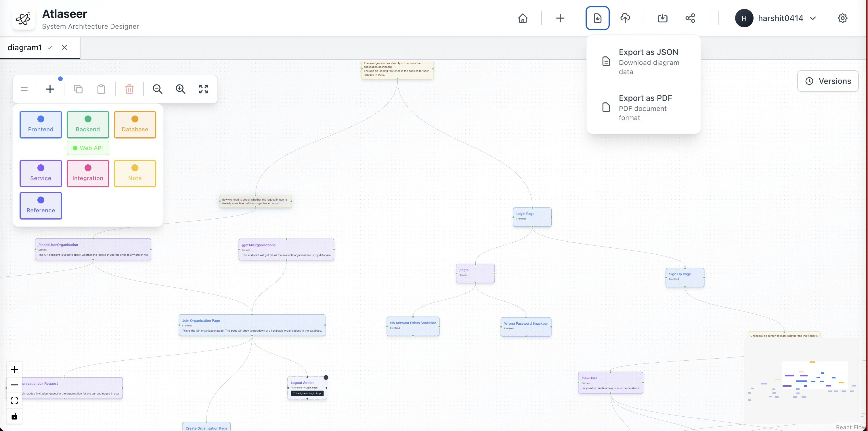The width and height of the screenshot is (868, 431).
Task: Toggle the canvas lock button
Action: click(14, 417)
